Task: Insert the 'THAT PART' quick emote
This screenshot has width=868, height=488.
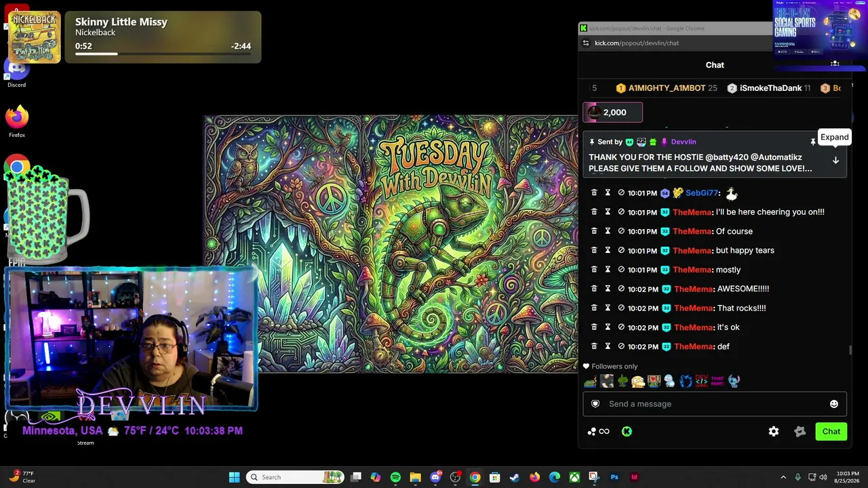Action: (x=717, y=381)
